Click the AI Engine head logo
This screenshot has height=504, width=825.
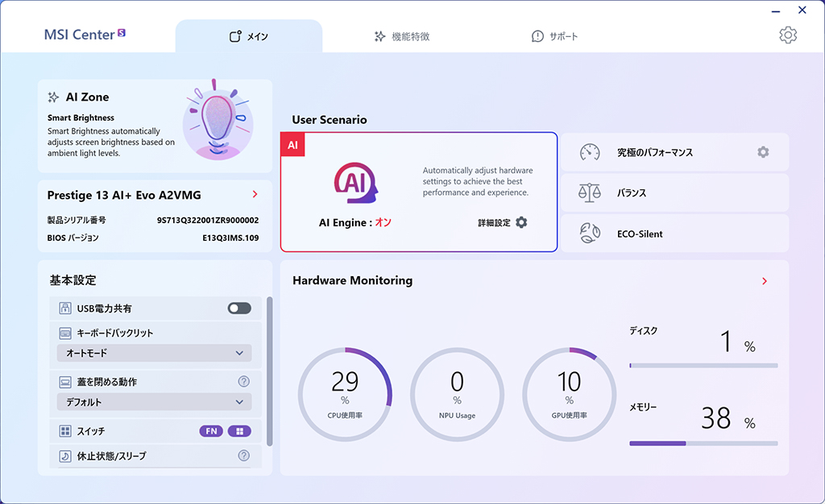click(356, 183)
